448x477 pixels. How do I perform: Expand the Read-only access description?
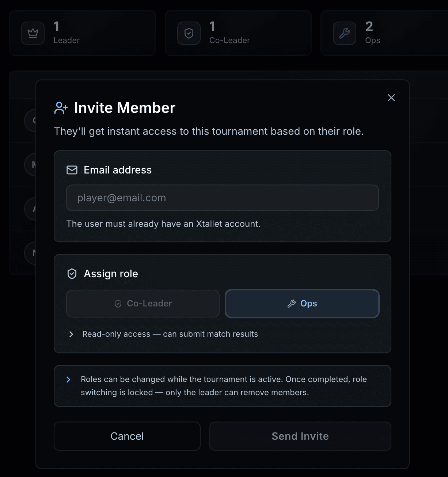coord(71,334)
